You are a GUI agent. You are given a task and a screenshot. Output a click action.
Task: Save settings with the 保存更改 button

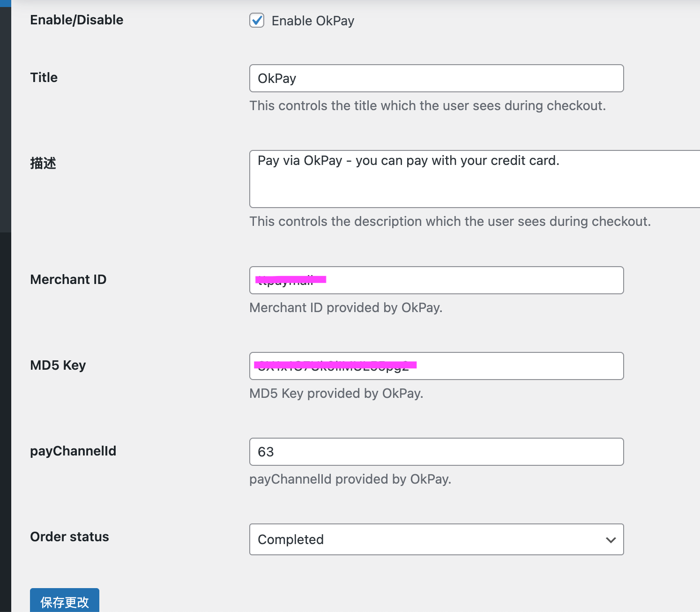(65, 601)
